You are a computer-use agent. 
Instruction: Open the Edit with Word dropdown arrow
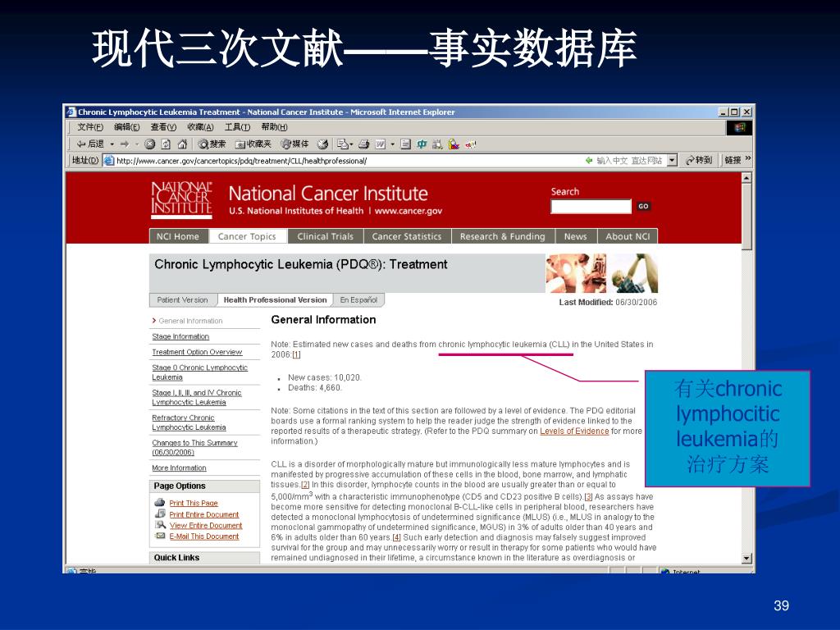(x=392, y=144)
